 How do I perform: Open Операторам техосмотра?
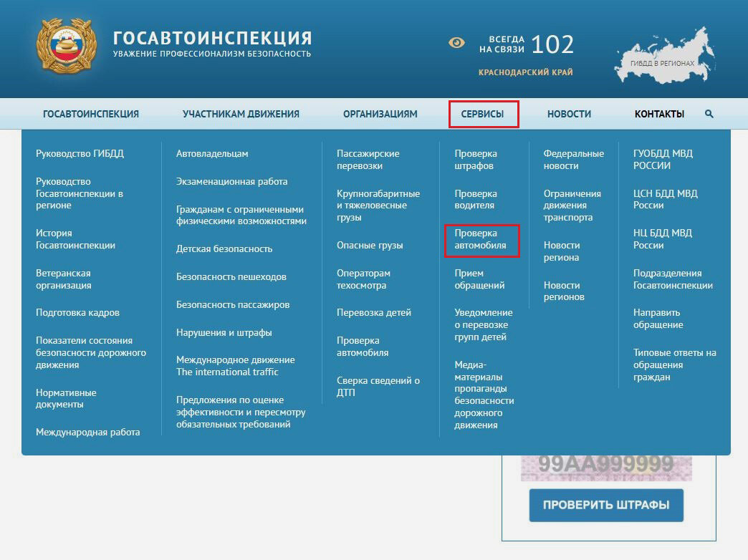363,279
